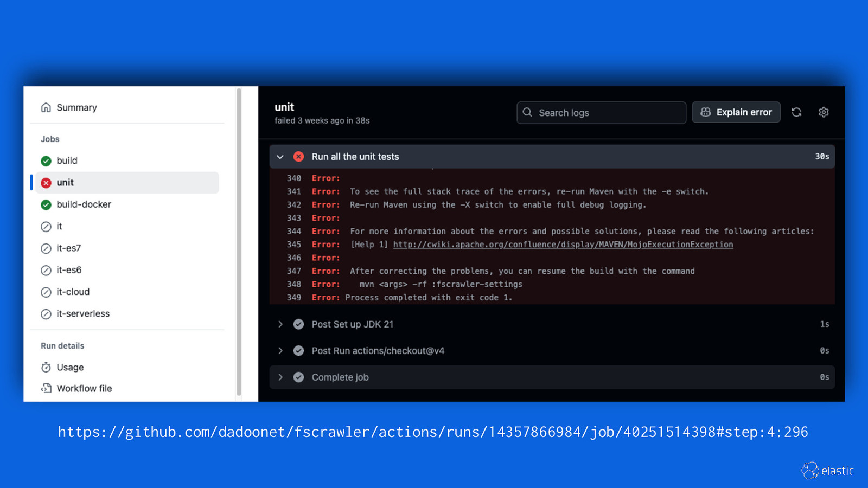Click the 'Re-run Maven using the -X switch' line
This screenshot has height=488, width=868.
pyautogui.click(x=498, y=205)
